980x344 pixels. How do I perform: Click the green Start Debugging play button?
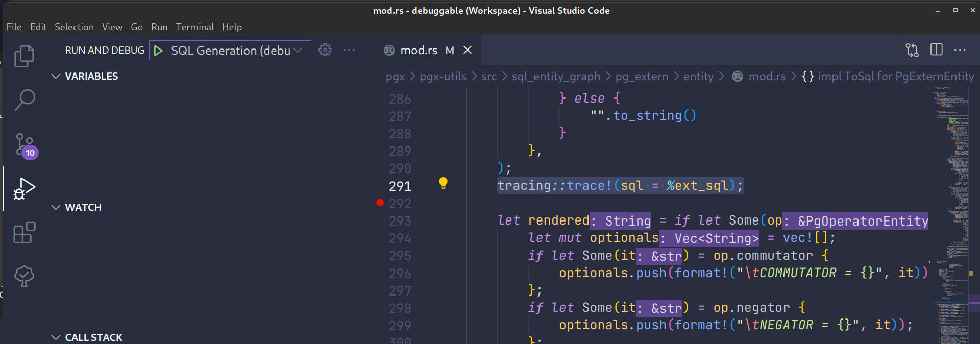click(158, 51)
